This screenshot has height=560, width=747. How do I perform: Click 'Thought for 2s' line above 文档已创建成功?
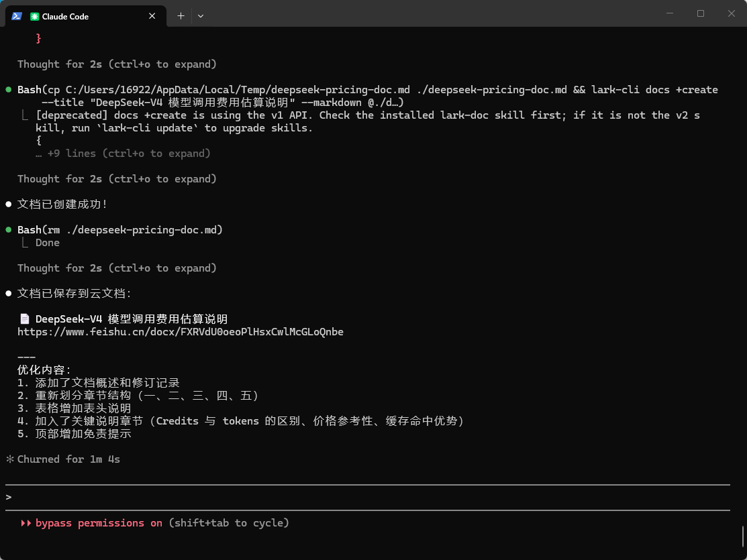pyautogui.click(x=117, y=179)
